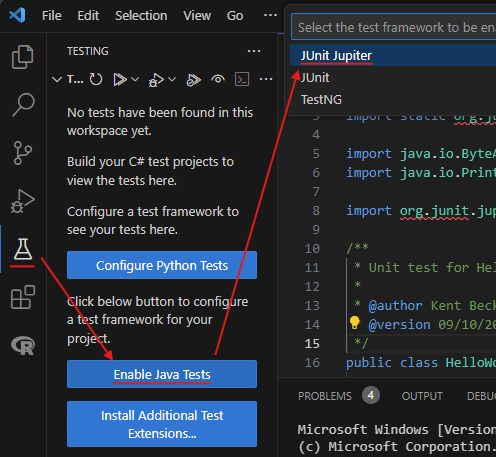Click the 'import java.io.Print' line 6
Screen dimensions: 496x457
click(x=421, y=173)
